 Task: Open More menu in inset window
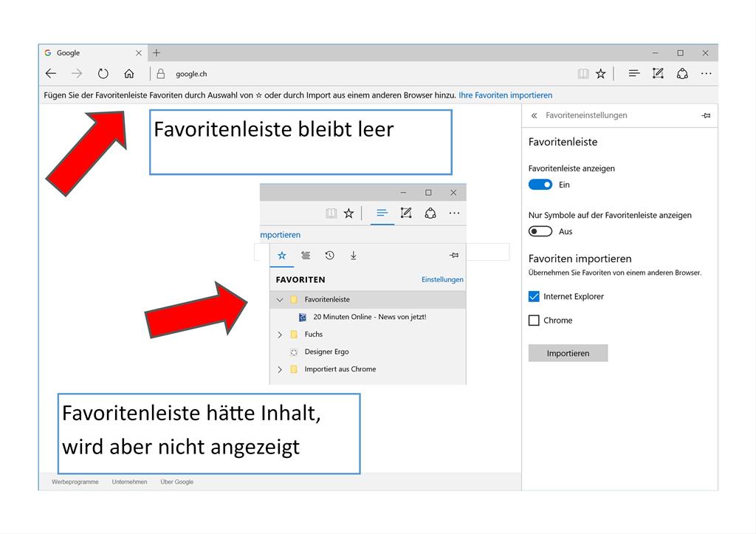coord(454,213)
